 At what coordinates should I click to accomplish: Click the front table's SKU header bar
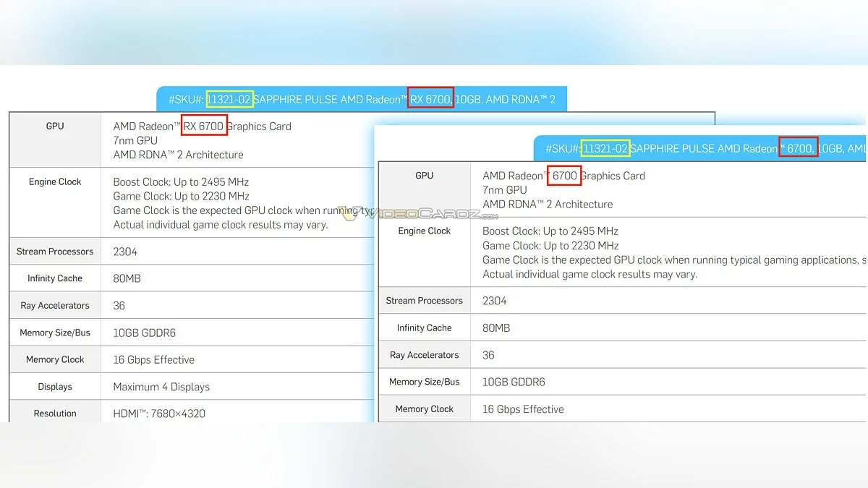(x=700, y=148)
